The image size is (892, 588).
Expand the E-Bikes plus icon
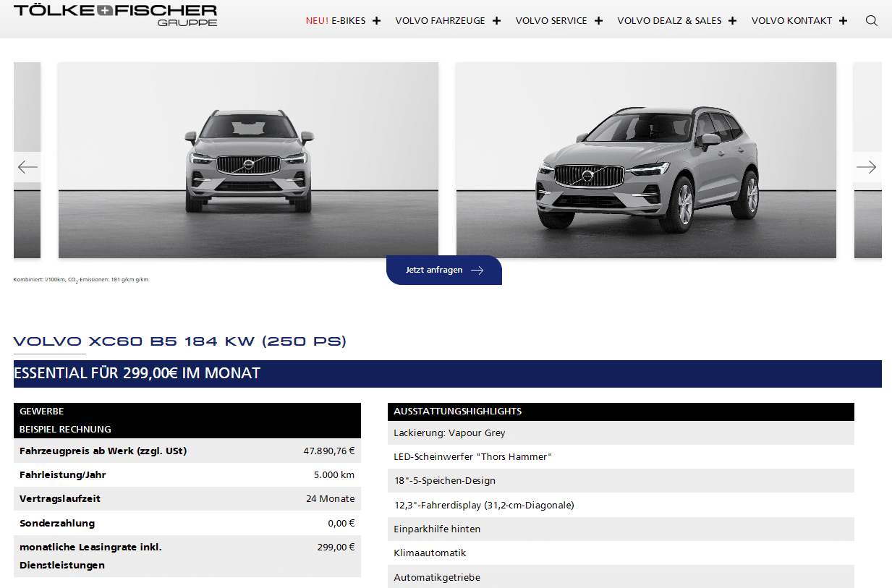pos(376,20)
